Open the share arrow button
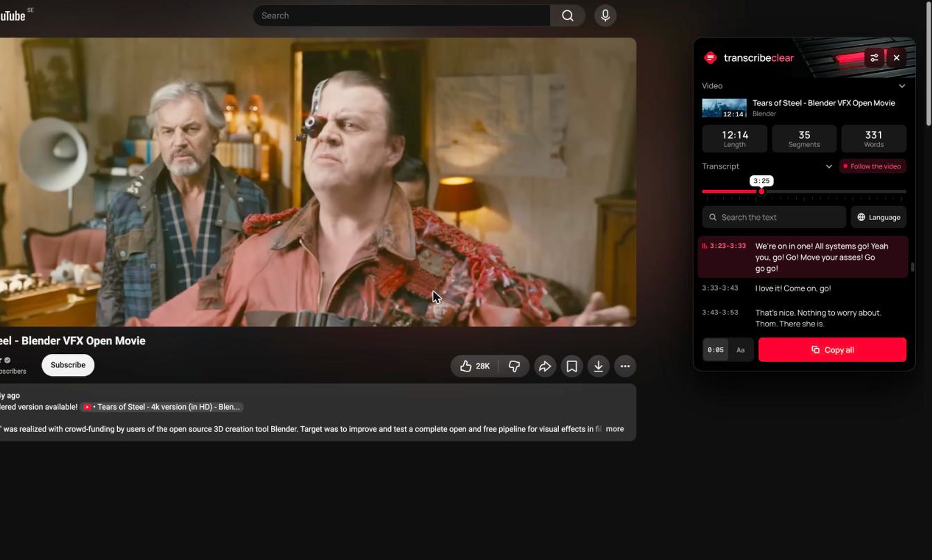932x560 pixels. click(x=545, y=366)
